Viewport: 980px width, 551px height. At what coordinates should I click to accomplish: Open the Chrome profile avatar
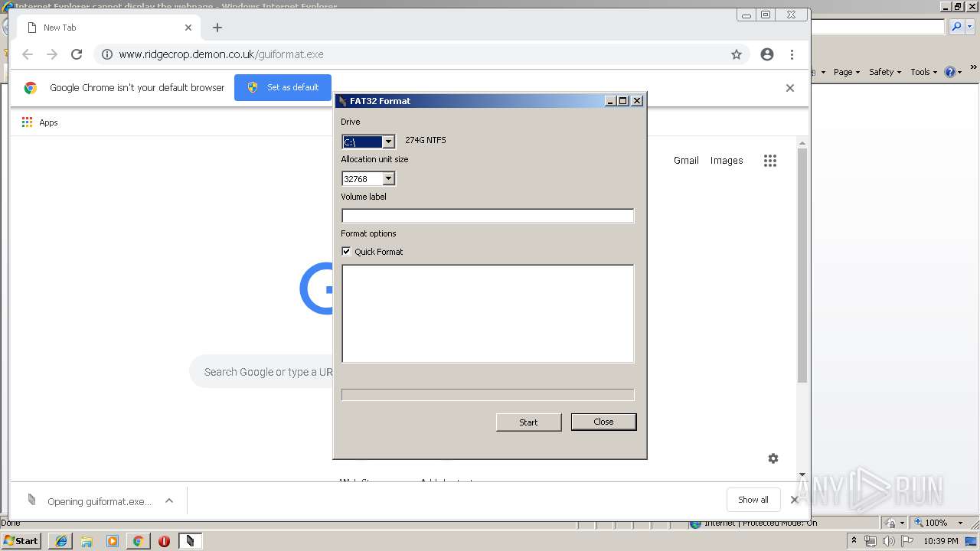tap(767, 54)
